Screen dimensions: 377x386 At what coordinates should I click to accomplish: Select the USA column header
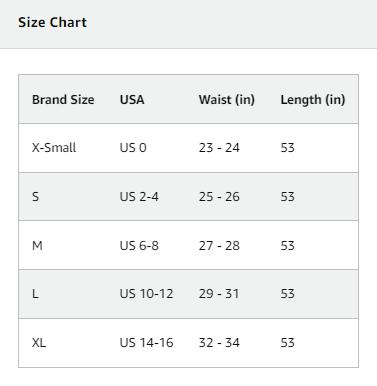[132, 100]
